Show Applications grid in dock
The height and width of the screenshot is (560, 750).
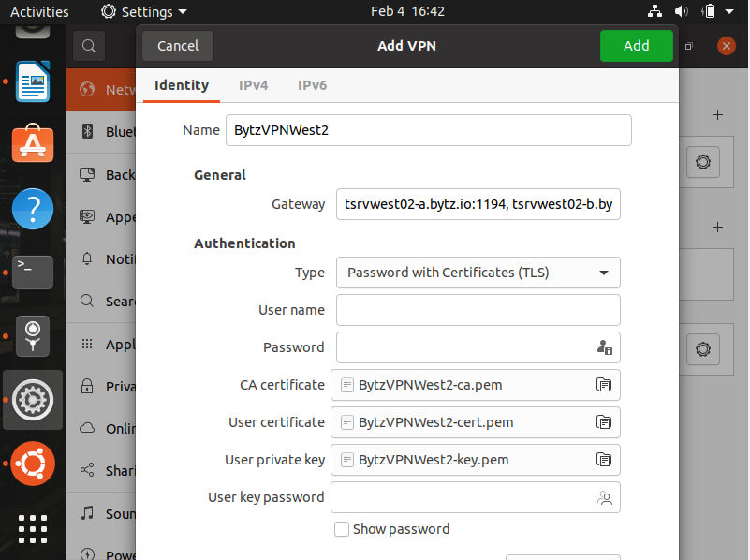(33, 529)
